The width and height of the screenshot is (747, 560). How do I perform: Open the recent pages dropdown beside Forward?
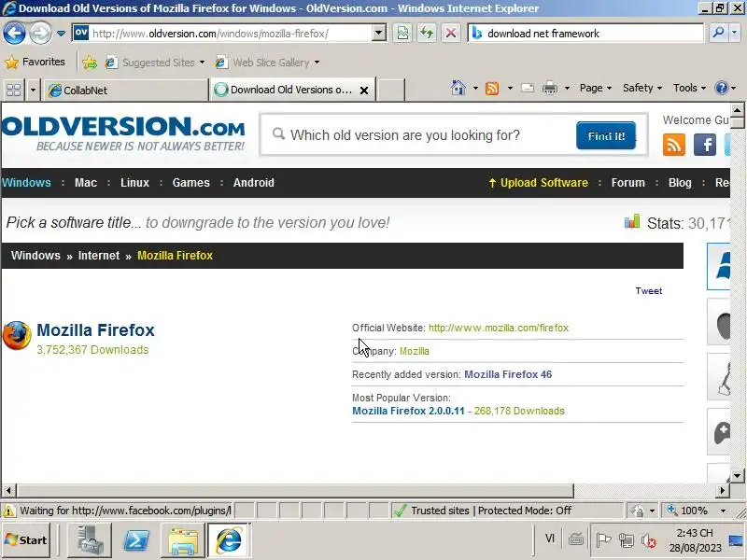click(x=61, y=34)
